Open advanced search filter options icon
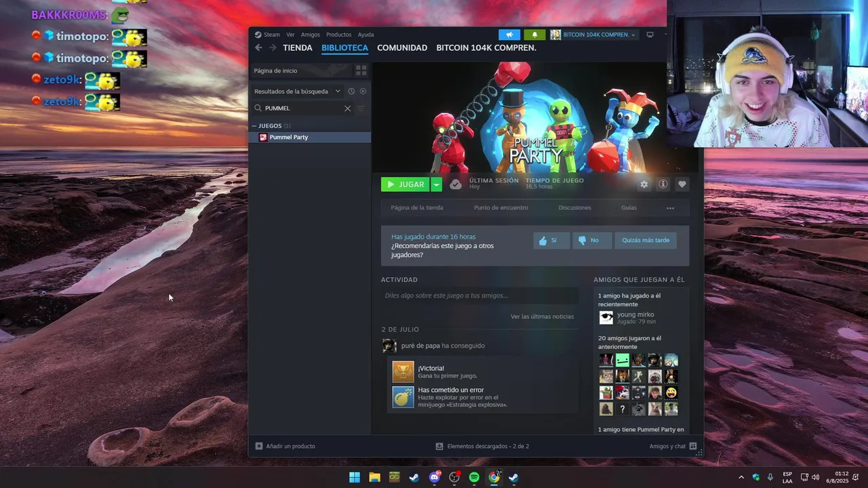The image size is (868, 488). [361, 108]
